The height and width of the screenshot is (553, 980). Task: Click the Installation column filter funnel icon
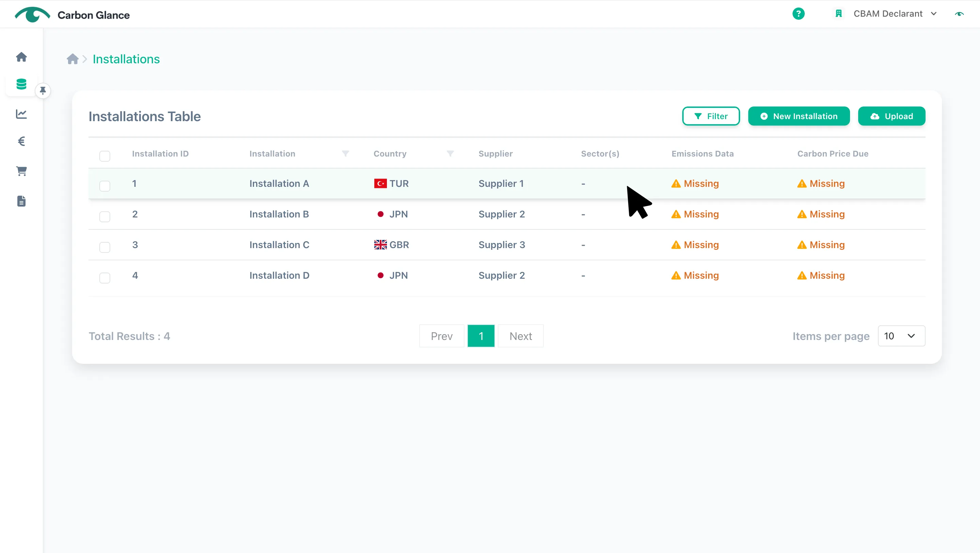pos(345,154)
